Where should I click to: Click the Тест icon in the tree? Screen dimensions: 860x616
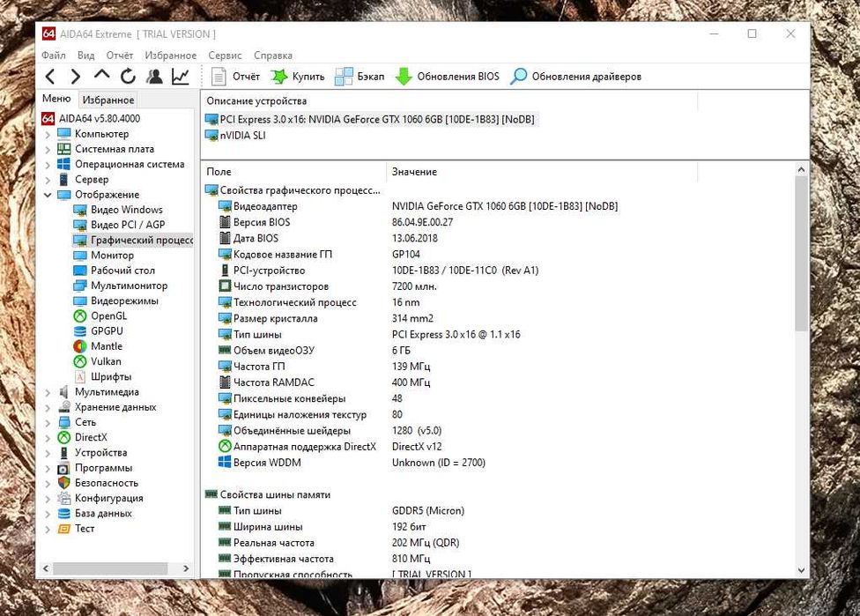point(64,529)
